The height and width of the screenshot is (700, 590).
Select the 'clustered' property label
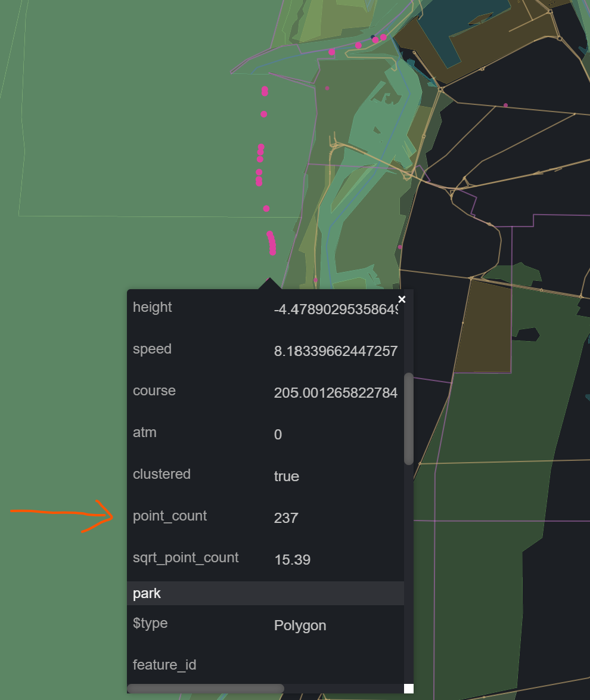point(162,474)
